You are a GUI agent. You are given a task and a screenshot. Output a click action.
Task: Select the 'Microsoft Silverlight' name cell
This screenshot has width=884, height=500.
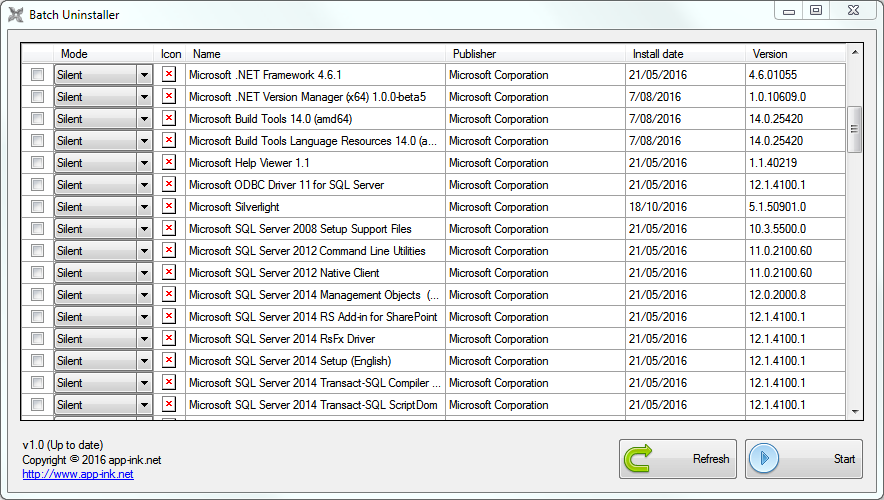(315, 207)
